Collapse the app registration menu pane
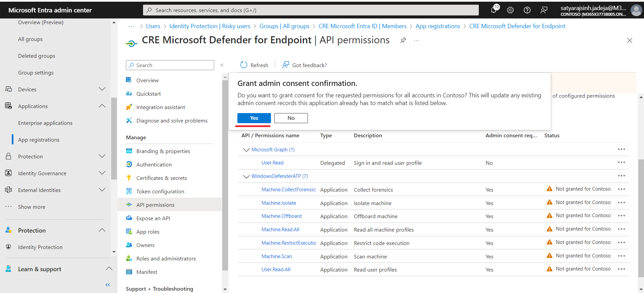Viewport: 644px width, 293px height. [x=222, y=65]
